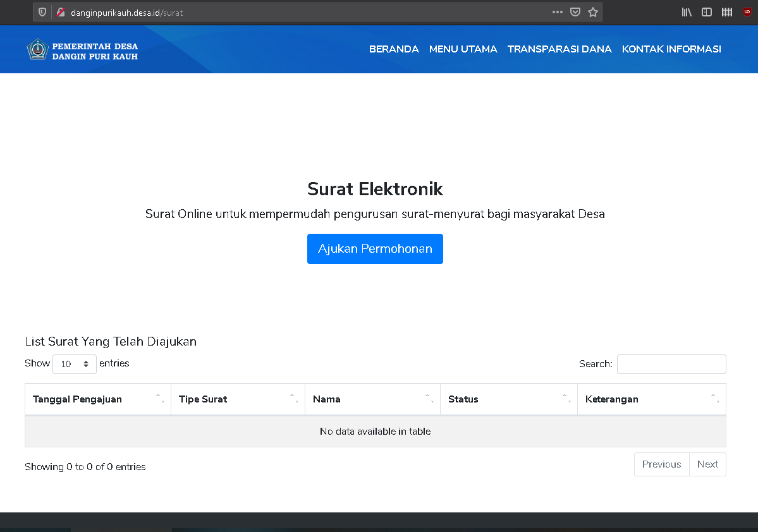Screen dimensions: 758x532
Task: Sort the Keterangan column via its arrows
Action: point(716,399)
